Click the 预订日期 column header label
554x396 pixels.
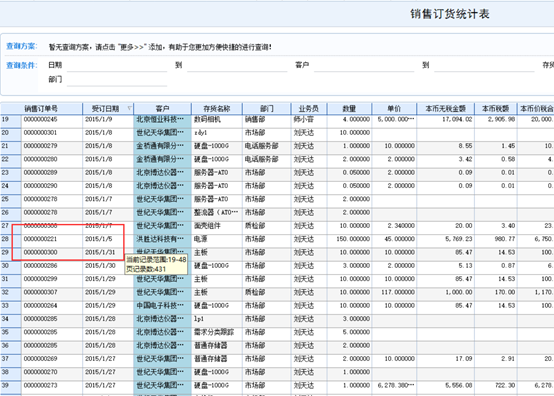[x=105, y=108]
